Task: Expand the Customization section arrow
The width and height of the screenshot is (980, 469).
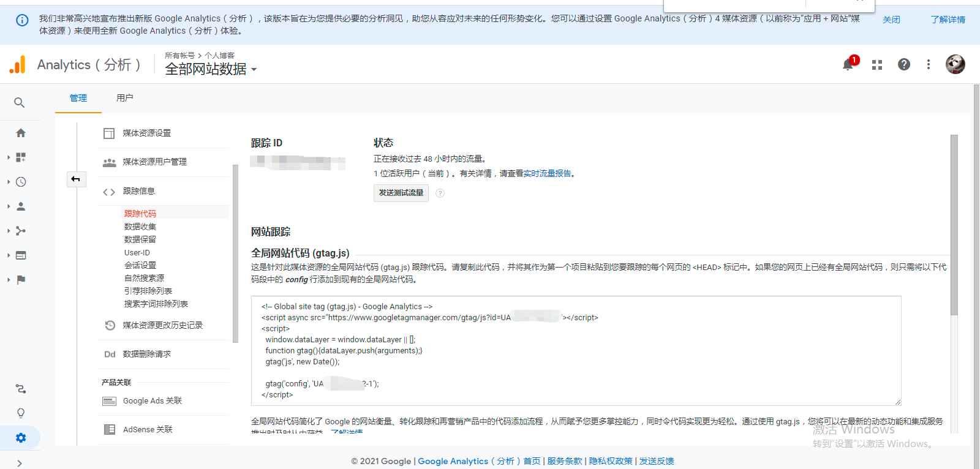Action: click(9, 157)
